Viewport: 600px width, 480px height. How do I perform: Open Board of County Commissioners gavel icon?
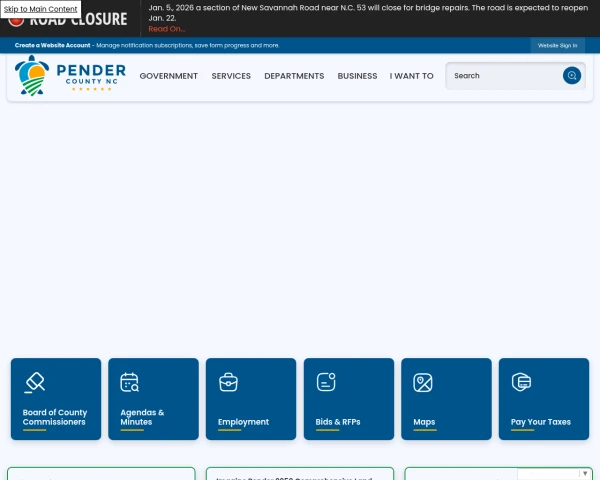pos(34,382)
